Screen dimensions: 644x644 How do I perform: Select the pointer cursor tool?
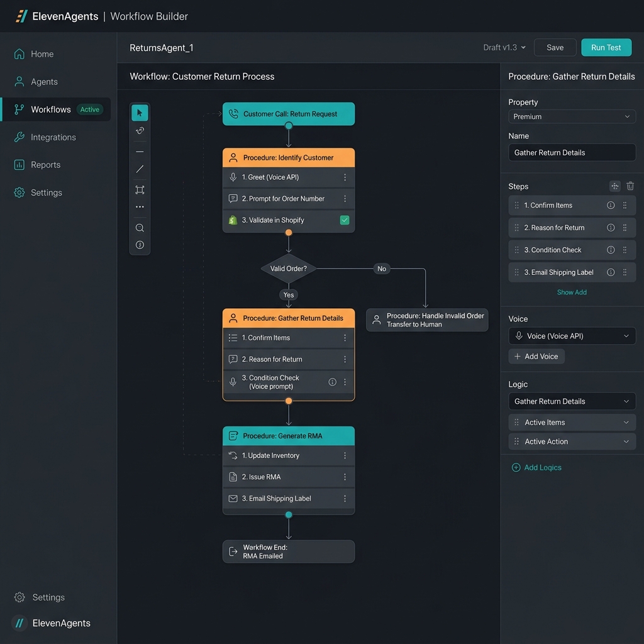coord(140,113)
